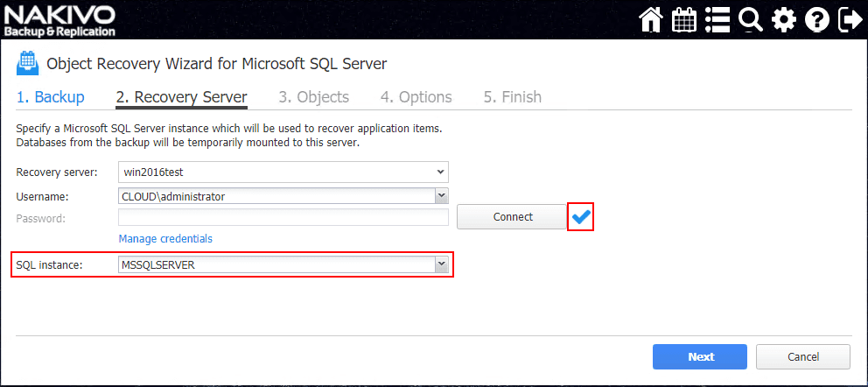868x387 pixels.
Task: Click the NAKIVO Backup & Replication logo
Action: click(59, 19)
